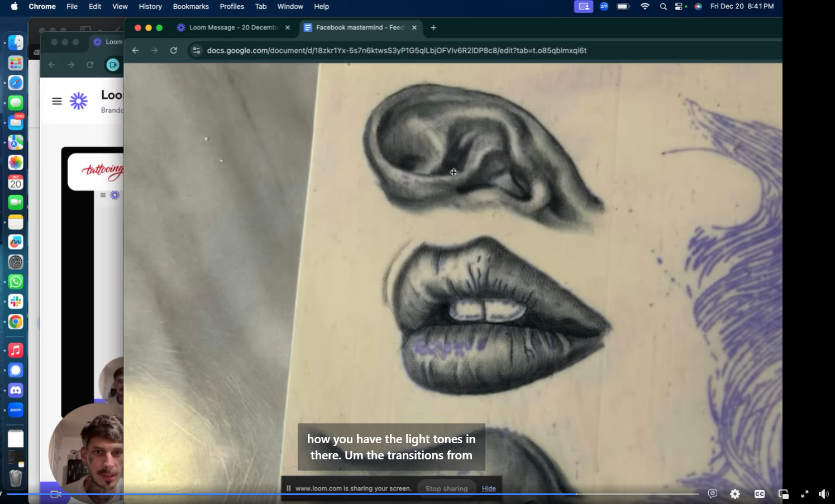Viewport: 835px width, 504px height.
Task: Open Finder from the dock
Action: pos(16,42)
